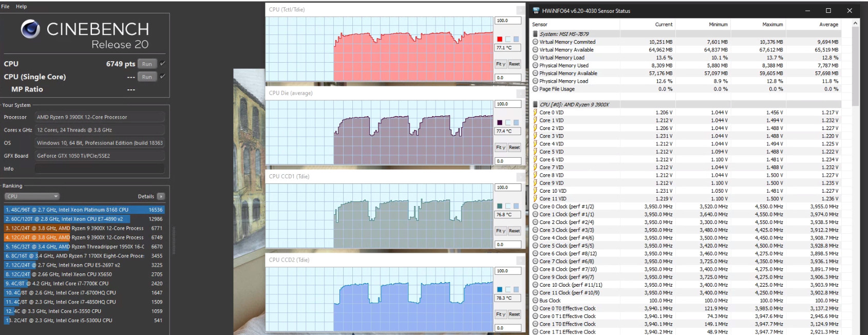Image resolution: width=868 pixels, height=335 pixels.
Task: Click the icon beside Core 0 T0 Effective Clock
Action: click(535, 308)
